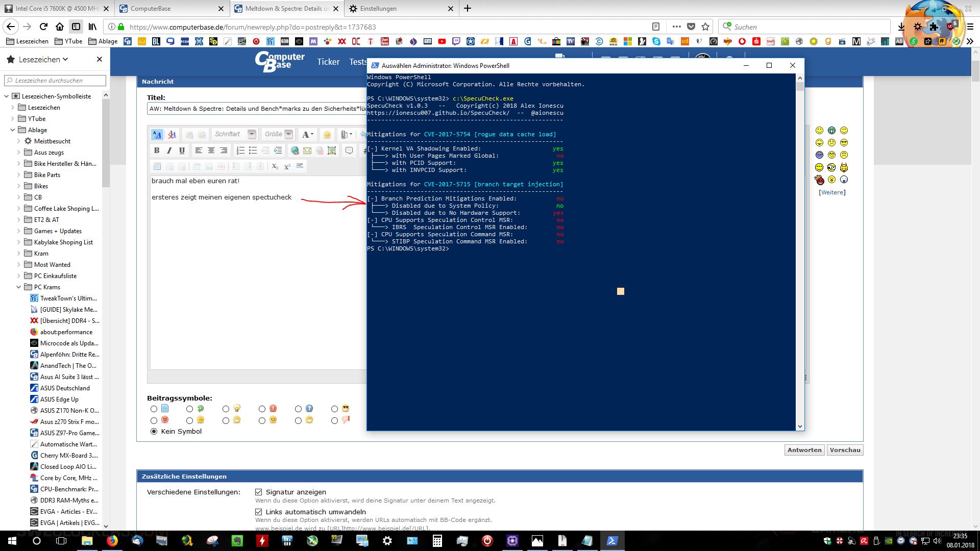
Task: Center-align the message text
Action: coord(211,151)
